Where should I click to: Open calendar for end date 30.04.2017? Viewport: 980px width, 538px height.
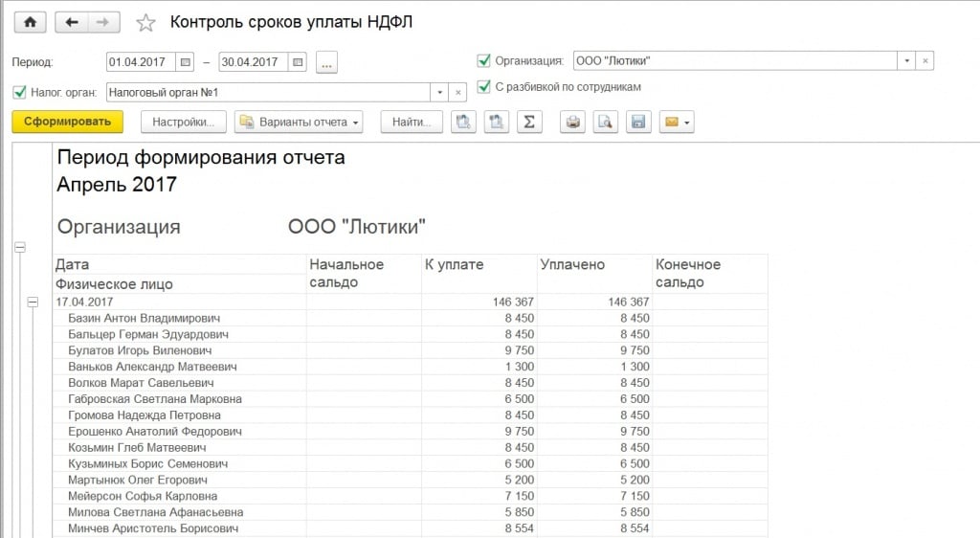click(x=299, y=62)
